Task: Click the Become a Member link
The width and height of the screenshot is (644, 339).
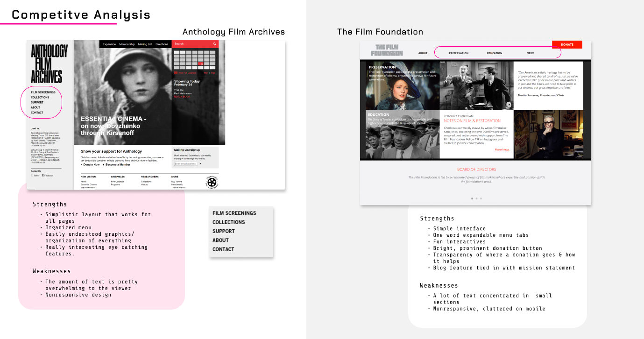Action: tap(117, 164)
